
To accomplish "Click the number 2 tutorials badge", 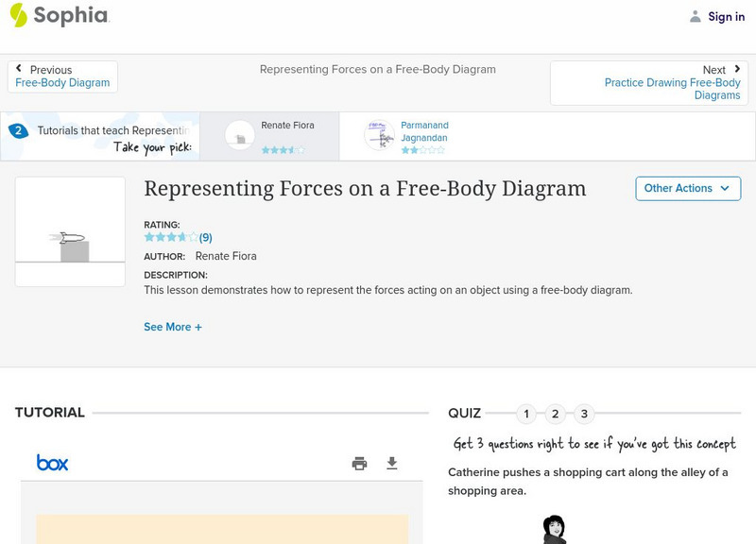I will point(17,131).
